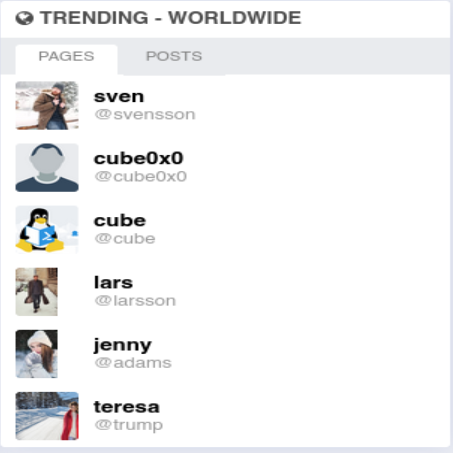This screenshot has width=453, height=453.
Task: Open the teresa page name
Action: pos(127,407)
